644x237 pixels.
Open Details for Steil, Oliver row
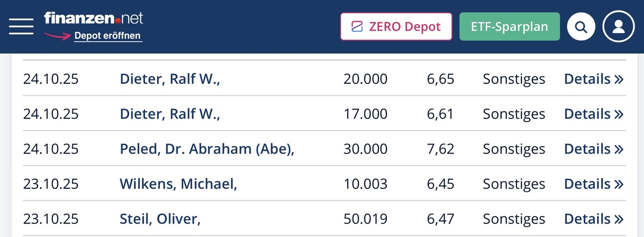(x=593, y=219)
